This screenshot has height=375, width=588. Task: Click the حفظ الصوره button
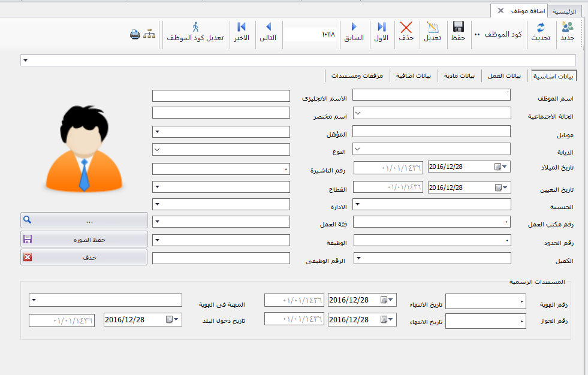click(84, 238)
